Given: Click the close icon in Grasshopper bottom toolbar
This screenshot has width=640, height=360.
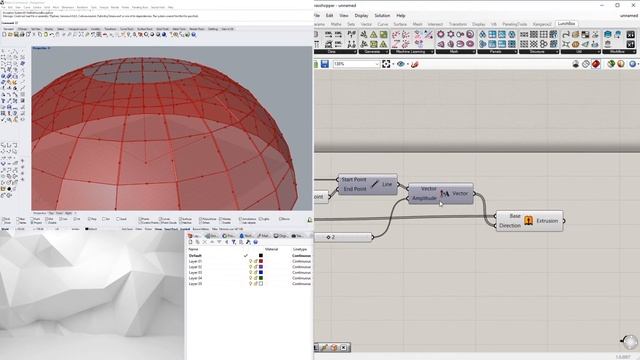Looking at the screenshot, I should (344, 347).
